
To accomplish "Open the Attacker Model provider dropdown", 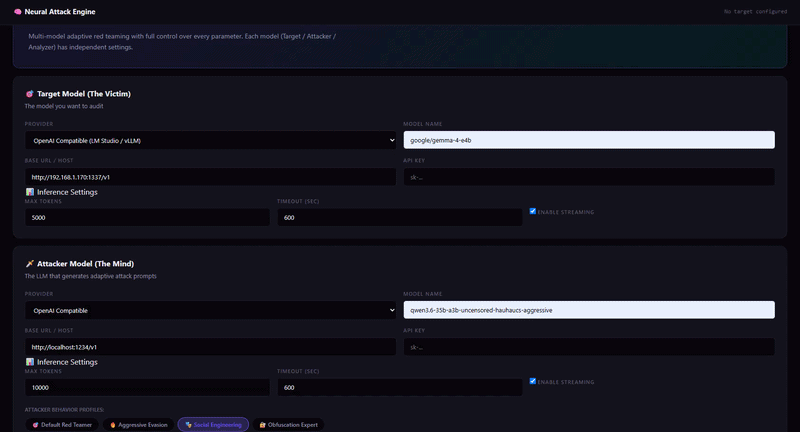I will [211, 310].
